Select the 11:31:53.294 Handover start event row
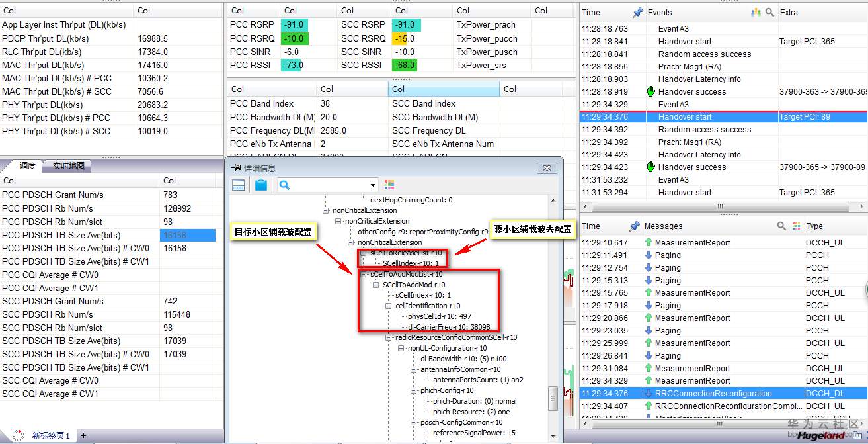Image resolution: width=868 pixels, height=444 pixels. pos(724,193)
